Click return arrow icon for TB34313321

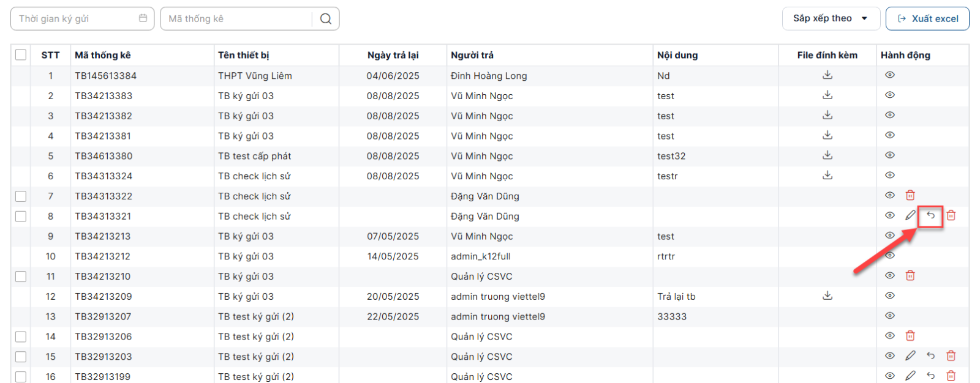(x=930, y=215)
